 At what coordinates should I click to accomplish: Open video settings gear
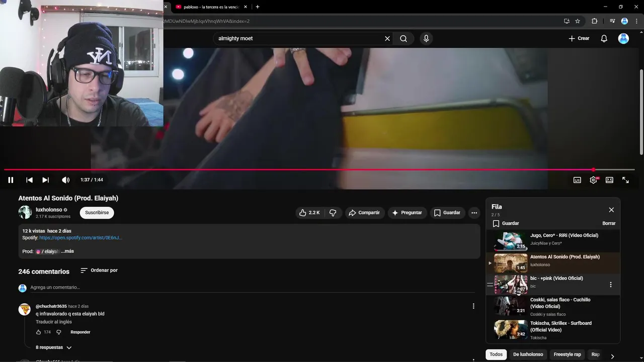click(x=593, y=180)
